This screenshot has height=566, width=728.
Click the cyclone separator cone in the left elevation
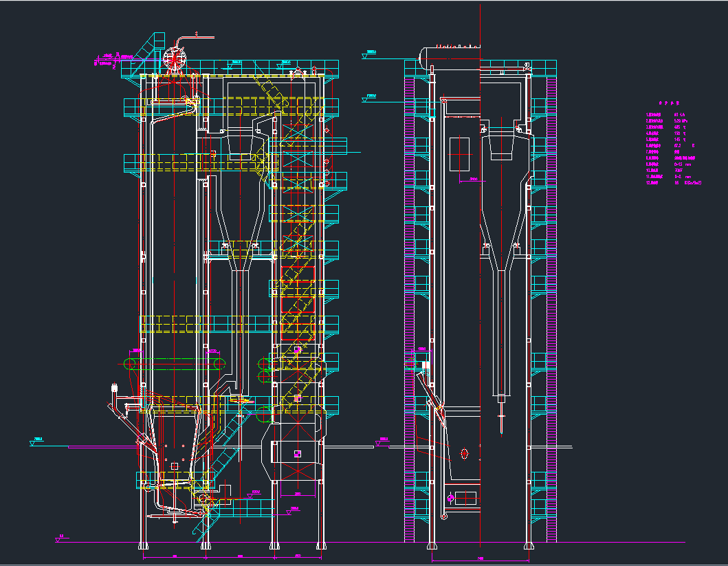pyautogui.click(x=239, y=241)
